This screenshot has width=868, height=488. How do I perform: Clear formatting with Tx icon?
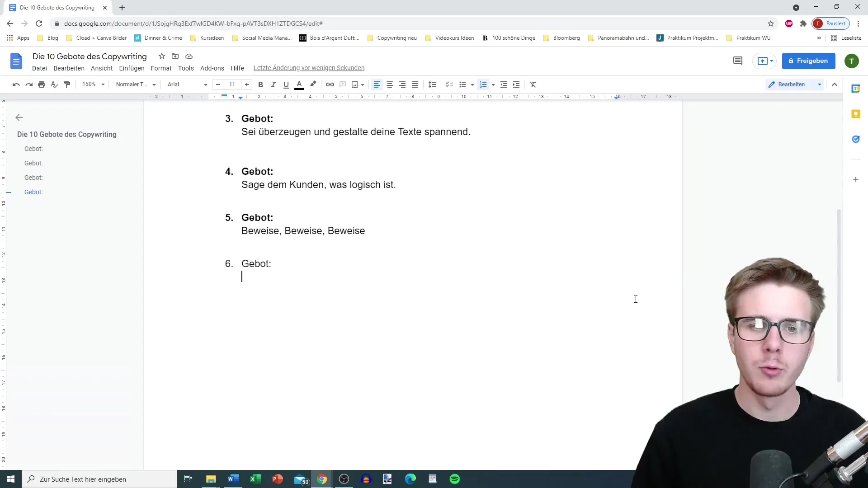pyautogui.click(x=533, y=84)
